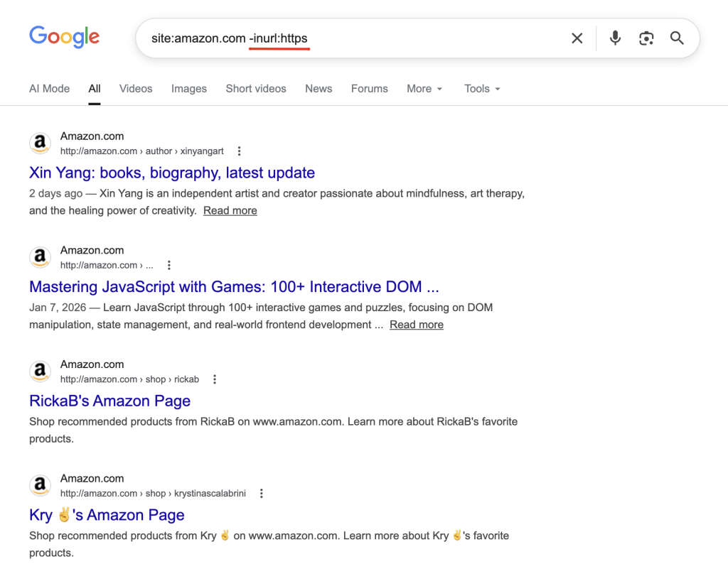Open Google Lens image search icon

coord(646,38)
